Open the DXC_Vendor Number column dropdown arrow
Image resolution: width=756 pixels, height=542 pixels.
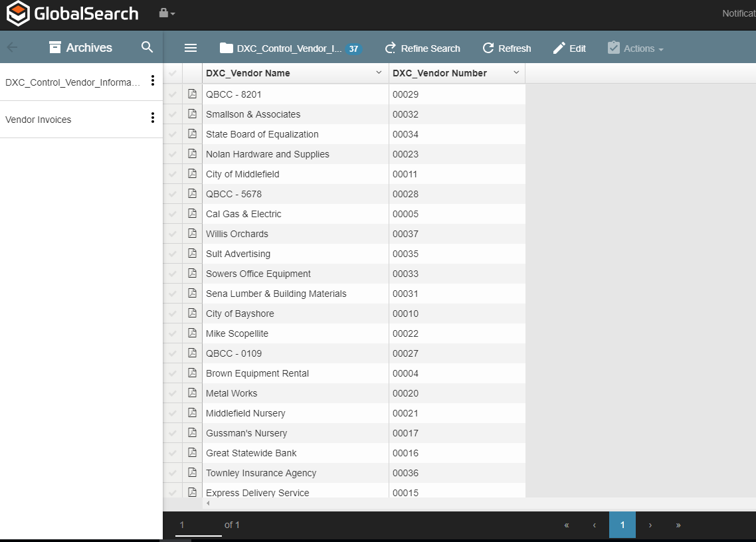tap(516, 72)
